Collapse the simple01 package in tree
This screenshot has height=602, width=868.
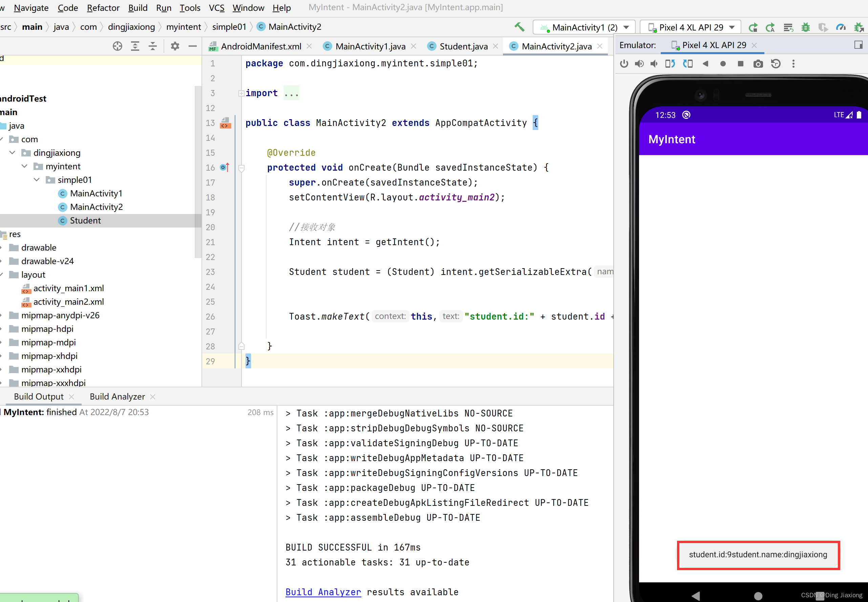[37, 179]
